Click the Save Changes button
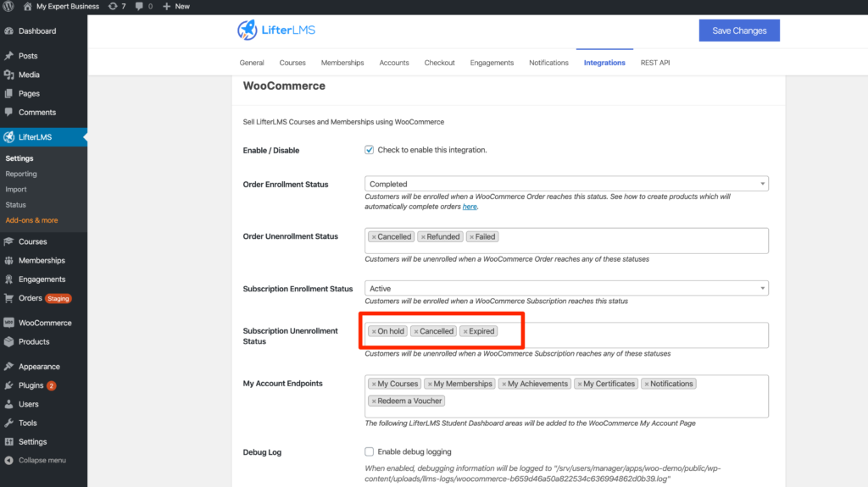This screenshot has width=868, height=487. (738, 30)
